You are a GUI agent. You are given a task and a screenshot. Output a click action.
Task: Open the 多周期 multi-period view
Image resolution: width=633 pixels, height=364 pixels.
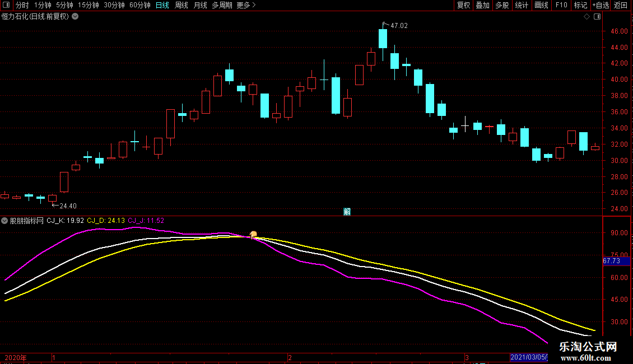(222, 5)
